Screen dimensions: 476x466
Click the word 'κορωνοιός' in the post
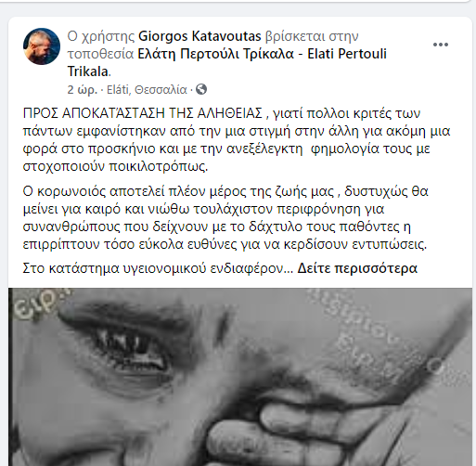click(71, 191)
